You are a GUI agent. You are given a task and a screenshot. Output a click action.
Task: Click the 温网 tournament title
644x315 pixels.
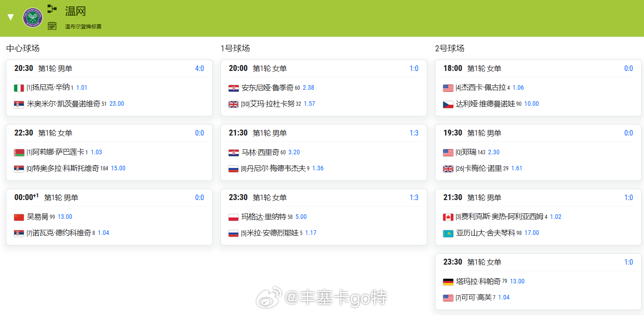pos(75,11)
